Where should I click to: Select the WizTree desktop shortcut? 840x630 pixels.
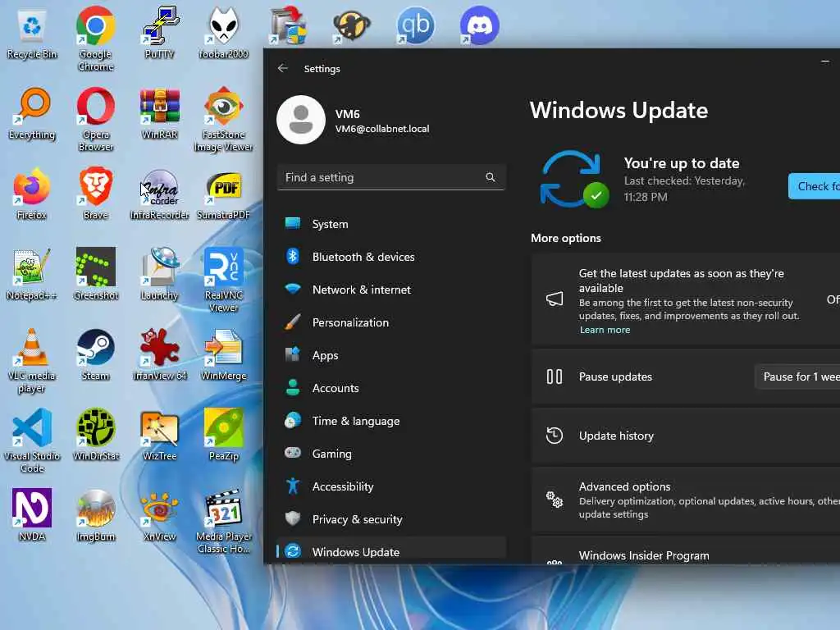159,436
